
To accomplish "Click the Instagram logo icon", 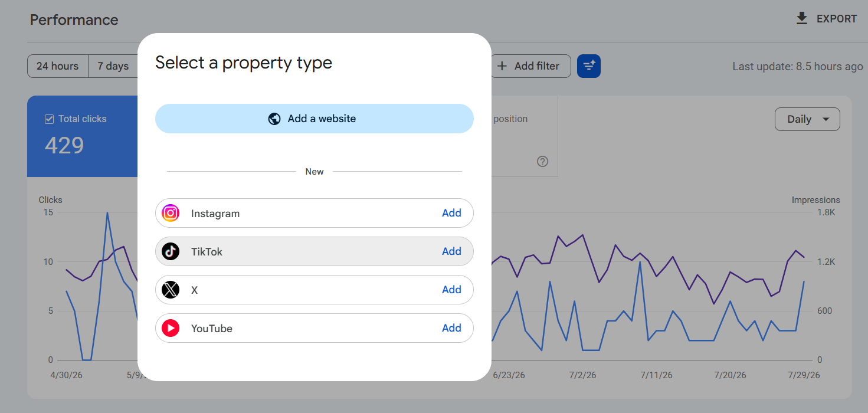I will [x=171, y=213].
